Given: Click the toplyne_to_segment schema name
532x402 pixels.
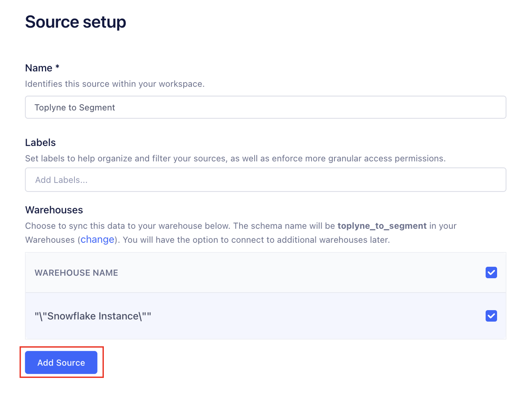Looking at the screenshot, I should click(x=382, y=226).
